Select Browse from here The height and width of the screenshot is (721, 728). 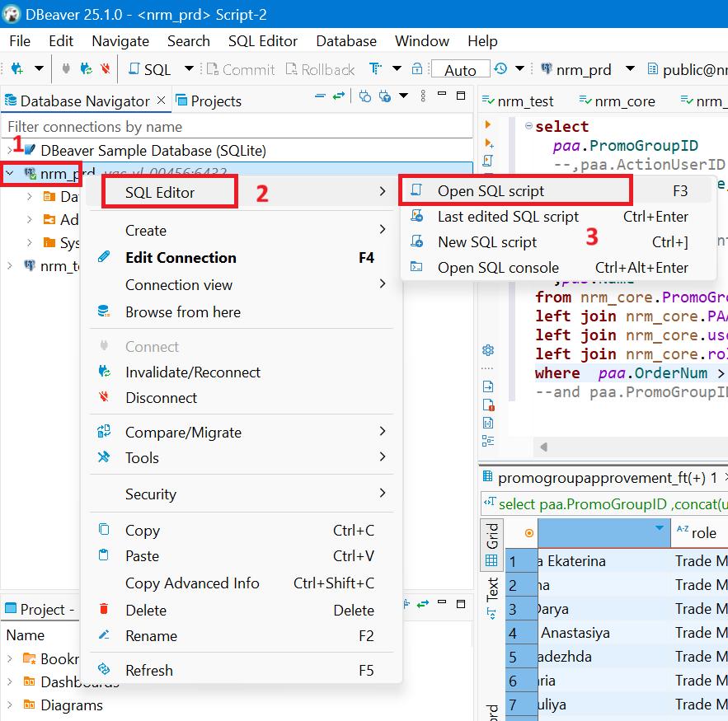[x=241, y=312]
